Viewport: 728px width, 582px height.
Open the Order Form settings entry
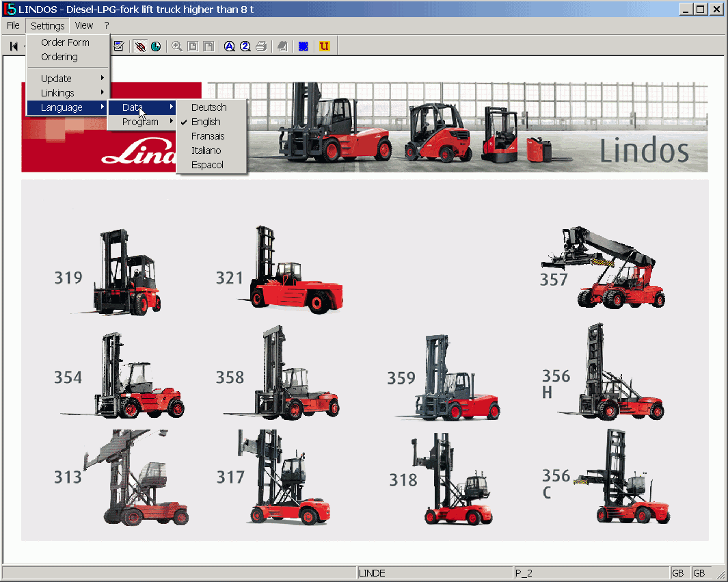[65, 42]
